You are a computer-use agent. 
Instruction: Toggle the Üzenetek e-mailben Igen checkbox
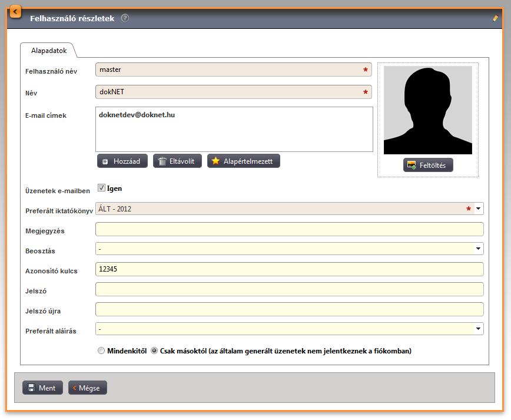point(101,188)
